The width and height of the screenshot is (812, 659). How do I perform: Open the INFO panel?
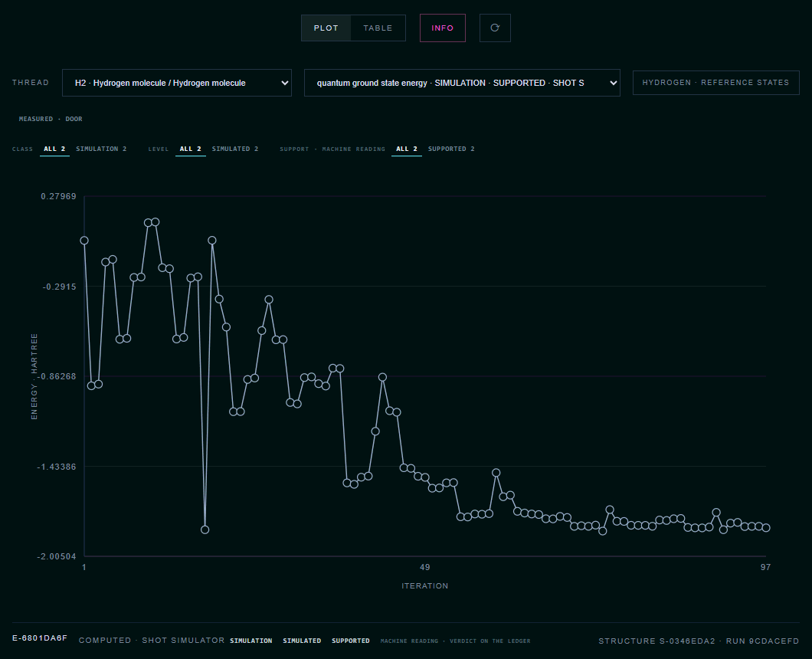(442, 28)
